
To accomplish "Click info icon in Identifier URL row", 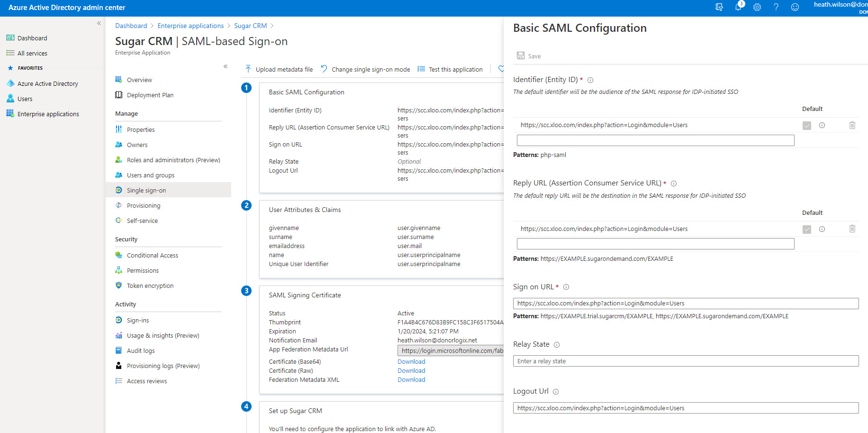I will click(x=822, y=125).
